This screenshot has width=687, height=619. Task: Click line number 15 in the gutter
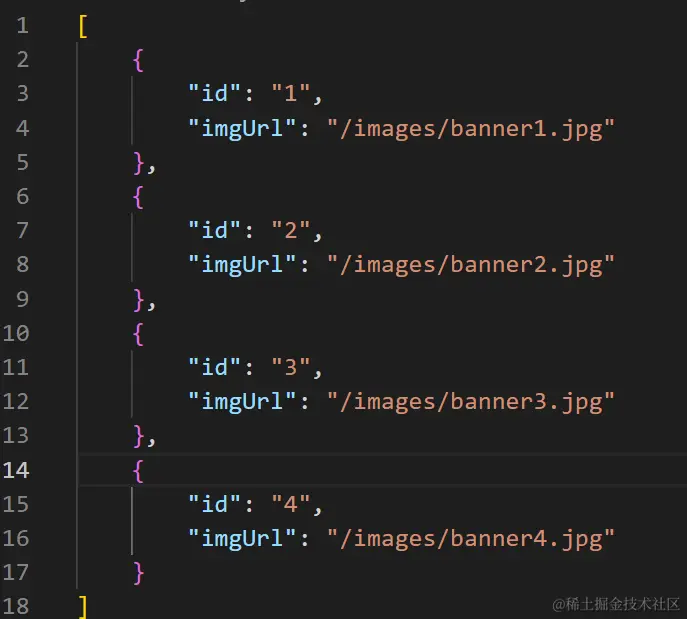(x=16, y=505)
